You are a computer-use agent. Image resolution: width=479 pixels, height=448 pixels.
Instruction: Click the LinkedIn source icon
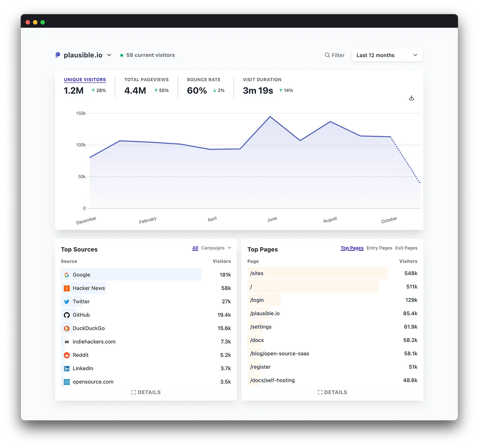click(66, 368)
